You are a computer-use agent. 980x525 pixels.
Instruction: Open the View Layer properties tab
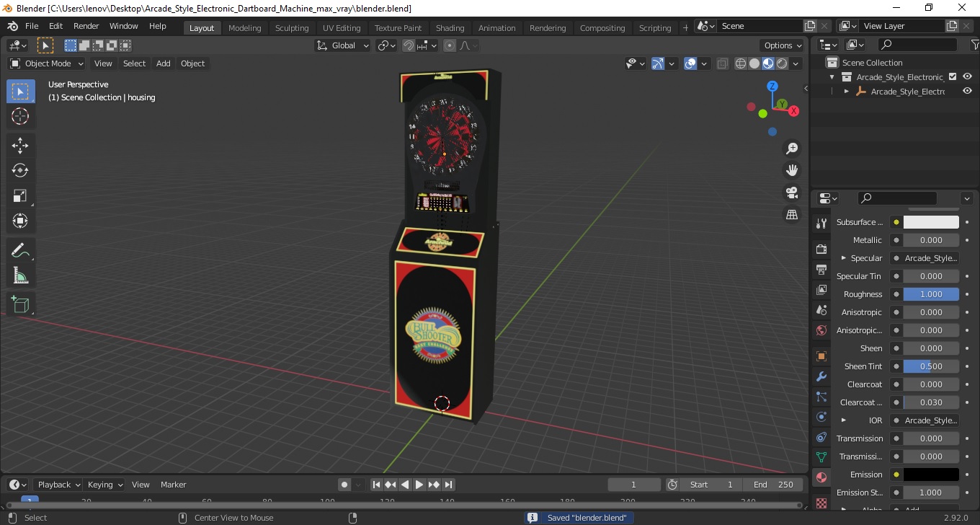tap(821, 290)
